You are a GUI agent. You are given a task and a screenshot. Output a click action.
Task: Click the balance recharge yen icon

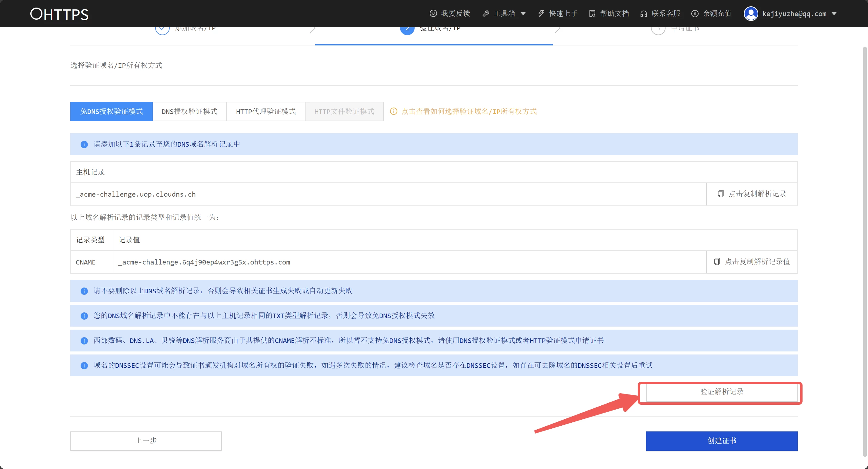[x=694, y=13]
